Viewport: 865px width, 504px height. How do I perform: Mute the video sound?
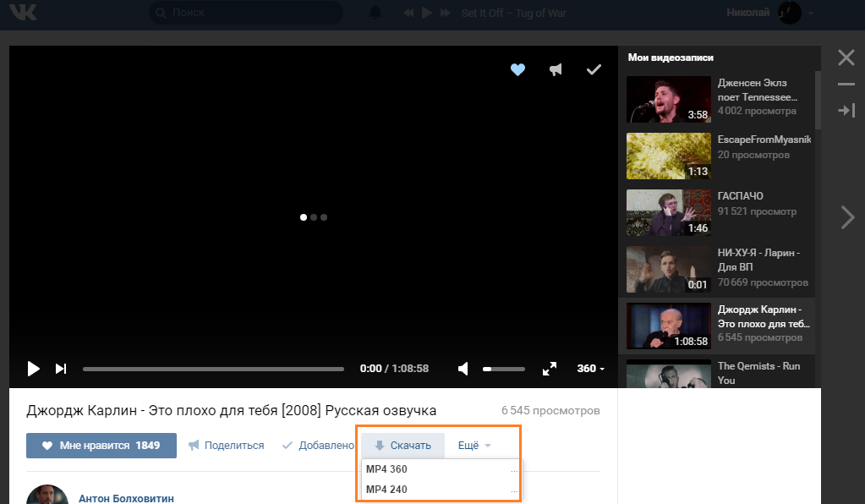(463, 369)
